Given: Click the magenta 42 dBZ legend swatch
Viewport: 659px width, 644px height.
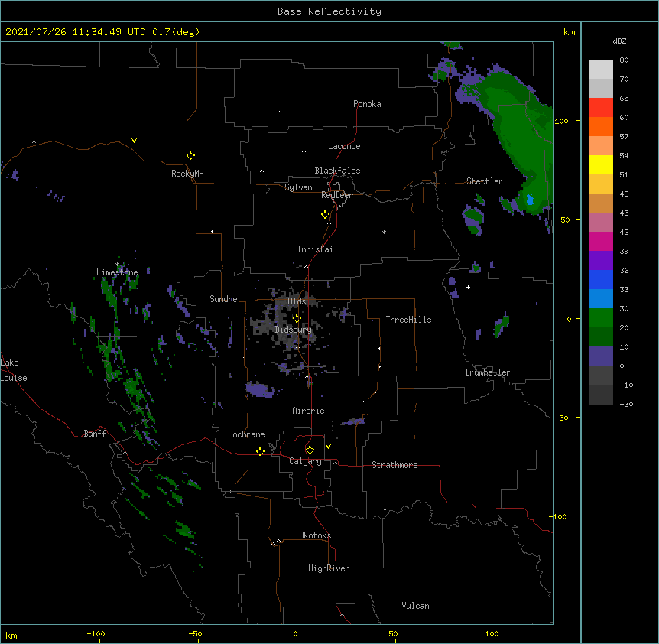Looking at the screenshot, I should 601,241.
